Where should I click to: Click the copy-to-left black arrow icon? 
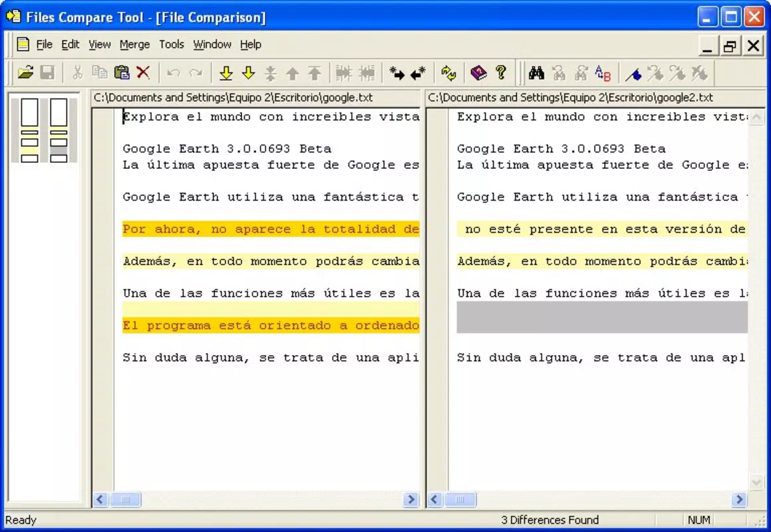click(418, 73)
